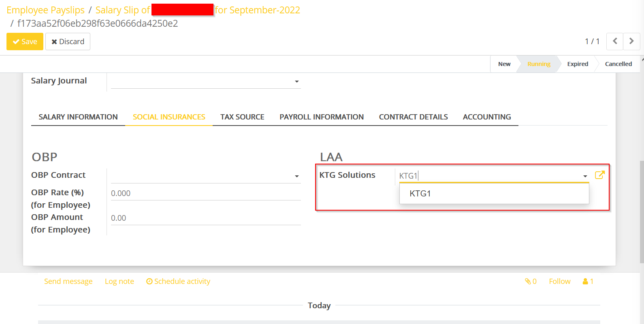The image size is (644, 324).
Task: Open the Contract Details tab
Action: 413,117
